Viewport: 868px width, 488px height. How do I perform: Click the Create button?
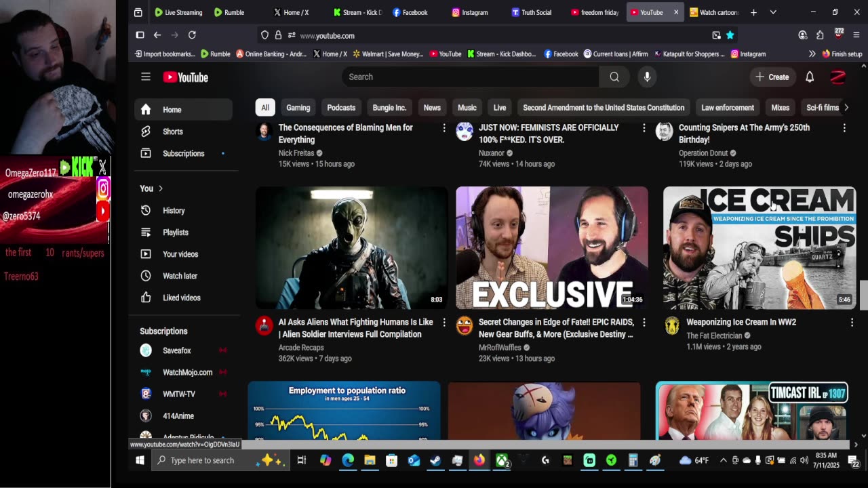coord(772,77)
